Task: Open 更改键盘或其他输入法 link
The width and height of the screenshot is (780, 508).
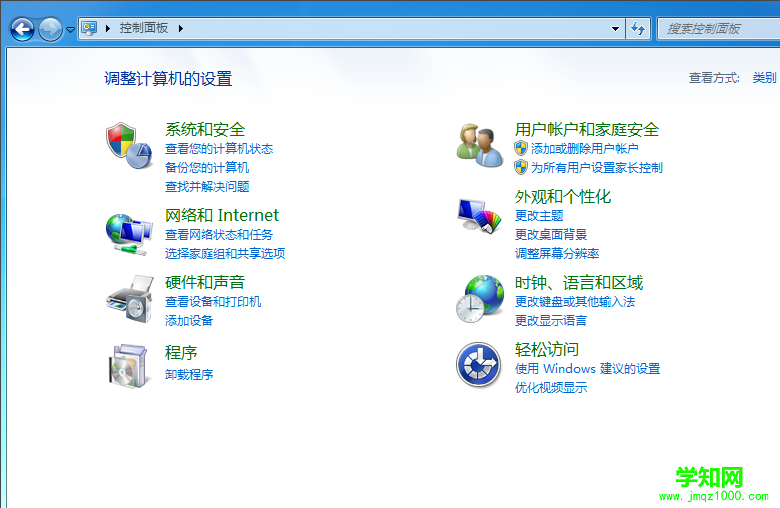Action: click(575, 302)
